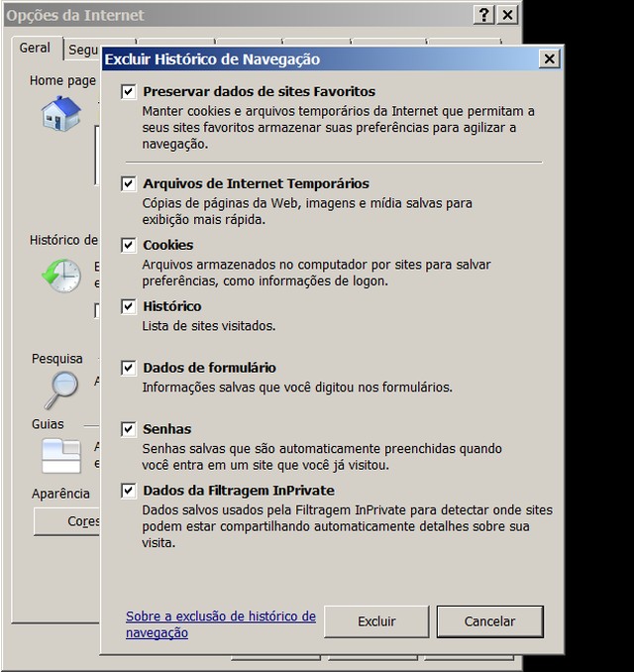The image size is (634, 672).
Task: Click the 'Dados da Filtragem InPrivate' heading
Action: 239,491
